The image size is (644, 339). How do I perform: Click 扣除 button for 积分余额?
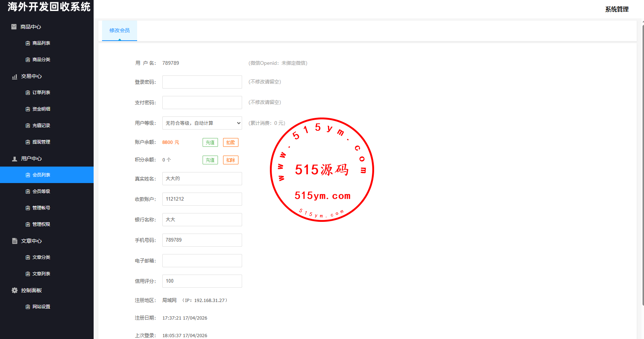231,160
